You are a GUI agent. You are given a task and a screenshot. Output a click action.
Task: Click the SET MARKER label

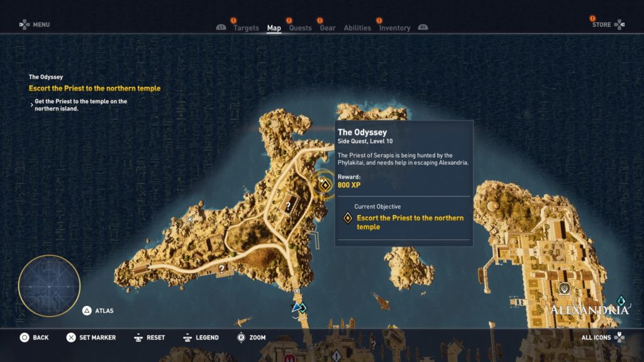tap(97, 337)
